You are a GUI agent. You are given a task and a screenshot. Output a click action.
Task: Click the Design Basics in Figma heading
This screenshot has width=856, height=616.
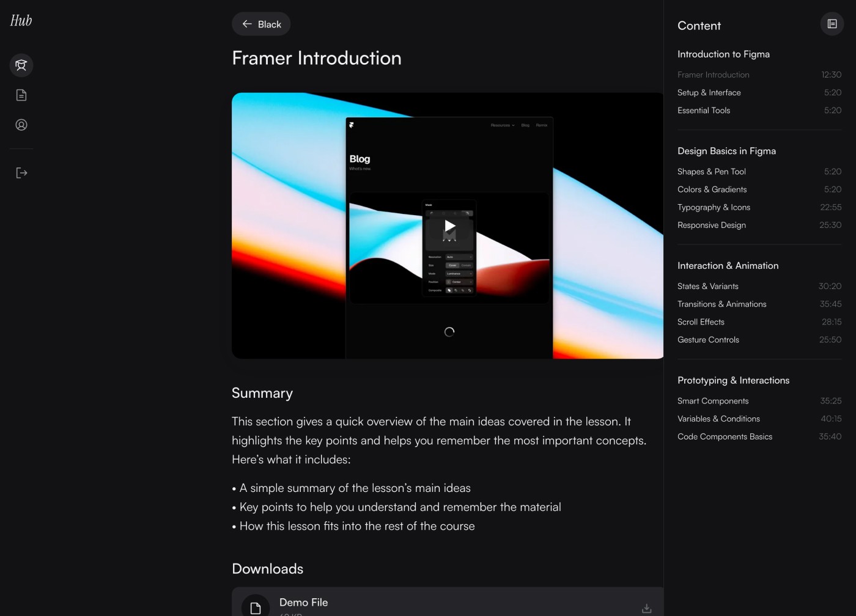coord(726,151)
